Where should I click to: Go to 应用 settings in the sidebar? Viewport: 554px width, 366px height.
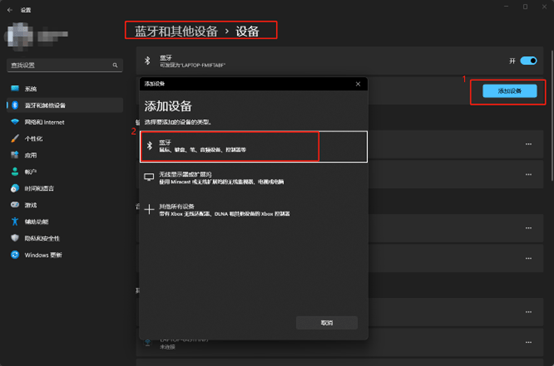click(x=65, y=155)
